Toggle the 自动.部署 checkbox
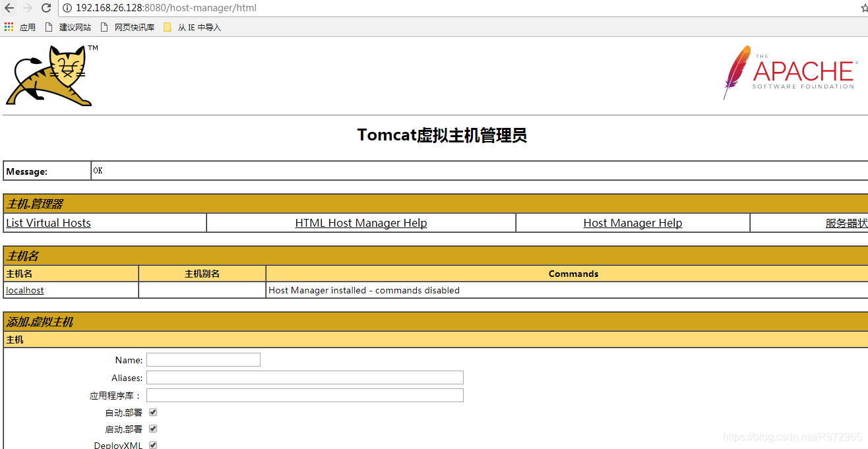The width and height of the screenshot is (868, 449). [x=153, y=412]
